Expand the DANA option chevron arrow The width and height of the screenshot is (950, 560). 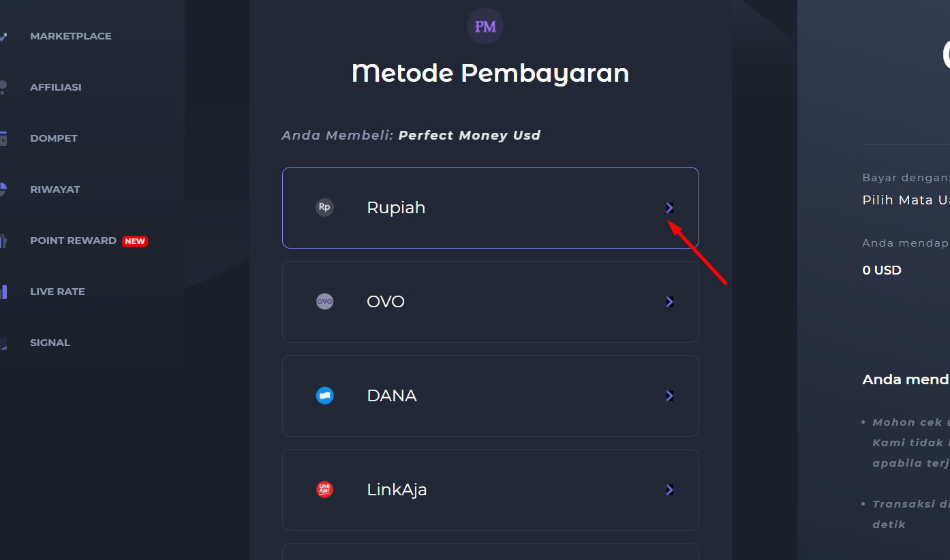tap(670, 396)
